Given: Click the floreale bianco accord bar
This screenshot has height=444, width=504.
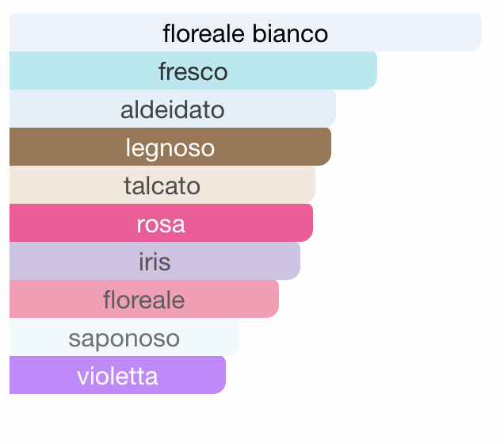Looking at the screenshot, I should pos(246,33).
